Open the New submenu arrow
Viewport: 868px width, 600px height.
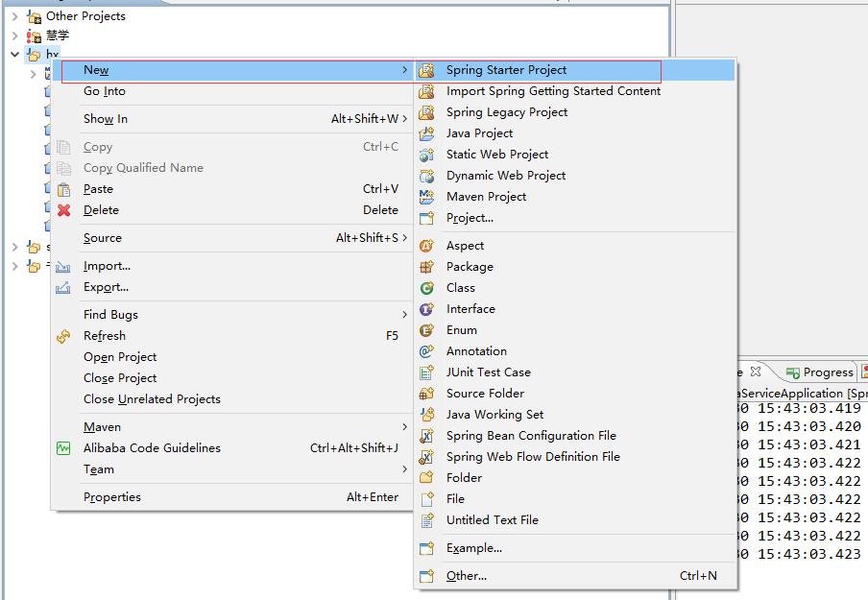[x=404, y=70]
